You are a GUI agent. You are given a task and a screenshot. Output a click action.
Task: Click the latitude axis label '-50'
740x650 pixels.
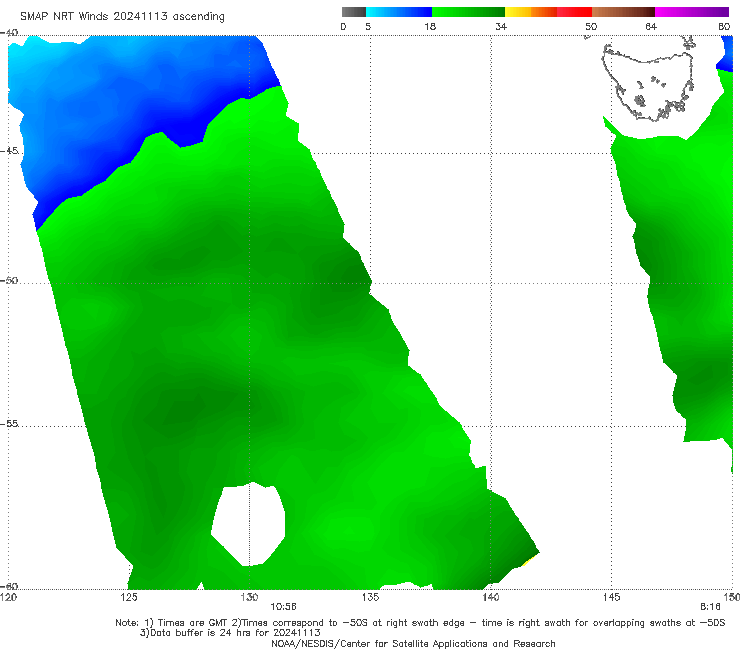pos(9,280)
